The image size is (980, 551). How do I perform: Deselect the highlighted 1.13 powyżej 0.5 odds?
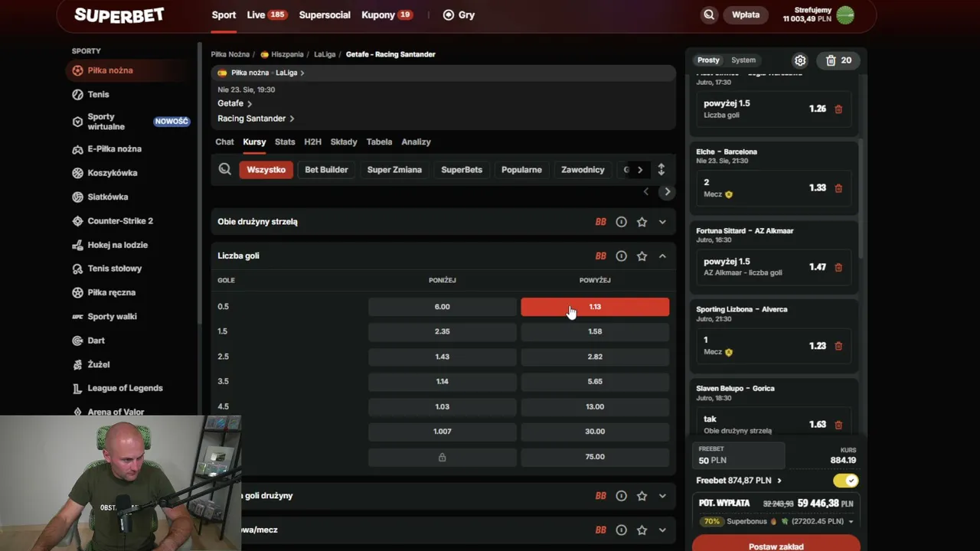[x=595, y=307]
